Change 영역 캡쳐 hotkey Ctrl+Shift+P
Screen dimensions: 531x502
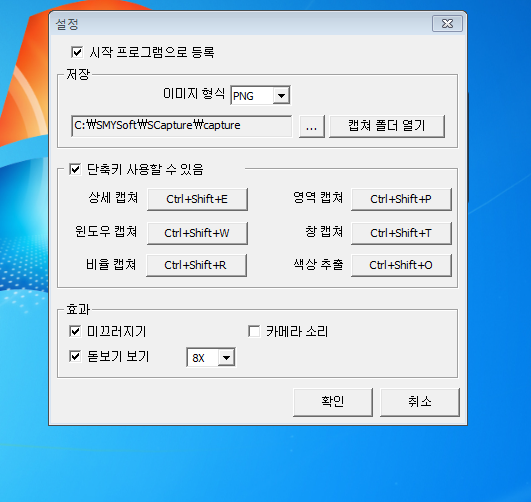401,199
